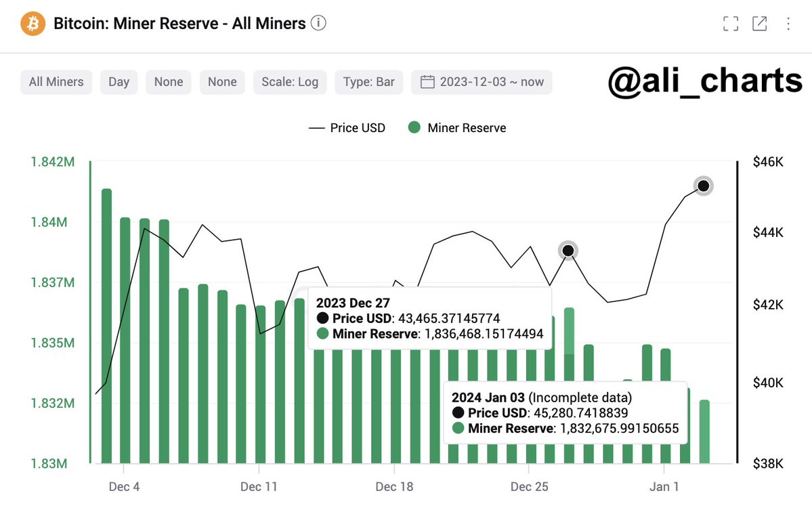Open the three-dot more options menu
This screenshot has height=516, width=812.
click(x=788, y=24)
